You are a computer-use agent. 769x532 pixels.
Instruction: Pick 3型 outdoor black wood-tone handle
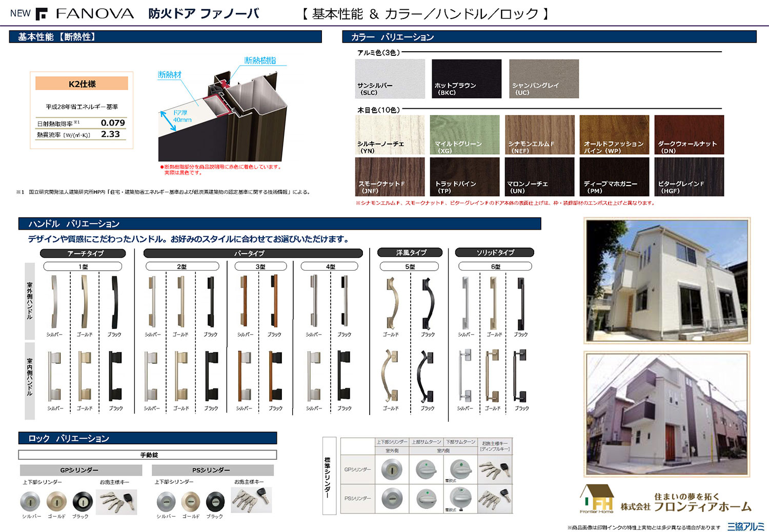[x=274, y=301]
